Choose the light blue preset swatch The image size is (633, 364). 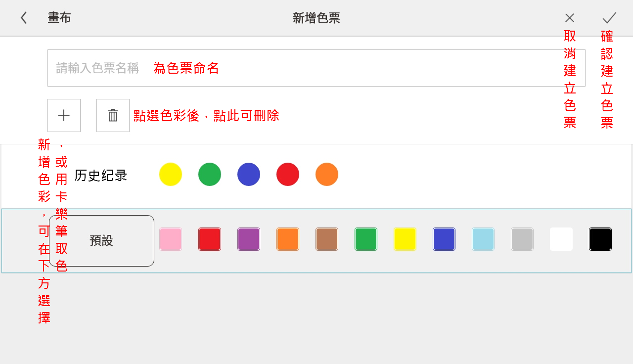tap(483, 239)
